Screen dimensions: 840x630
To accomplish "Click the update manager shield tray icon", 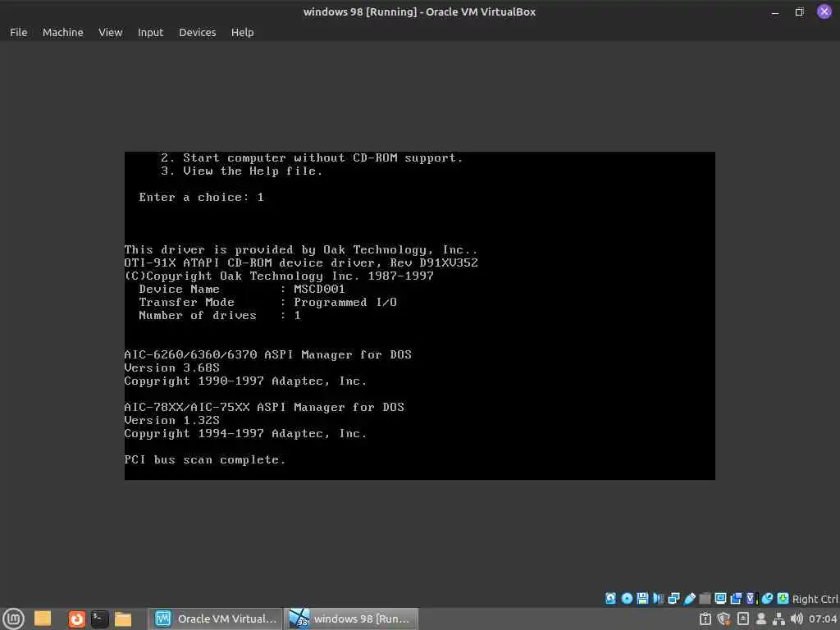I will (724, 619).
